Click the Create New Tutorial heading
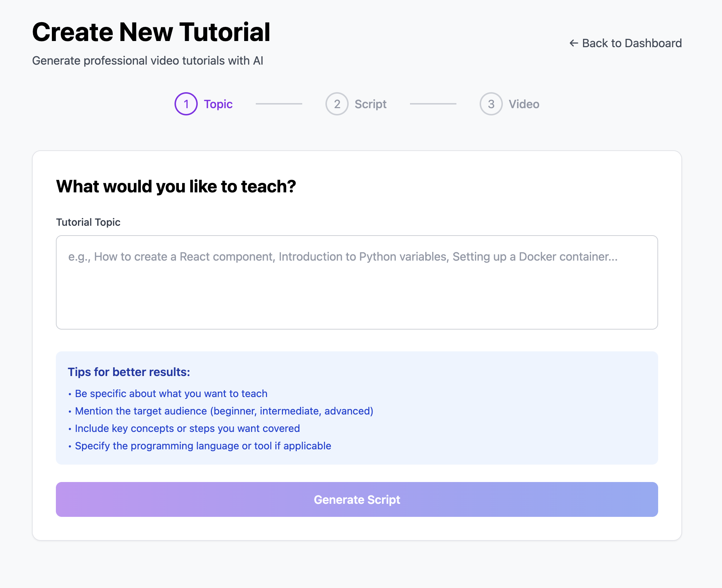Viewport: 722px width, 588px height. (x=151, y=32)
